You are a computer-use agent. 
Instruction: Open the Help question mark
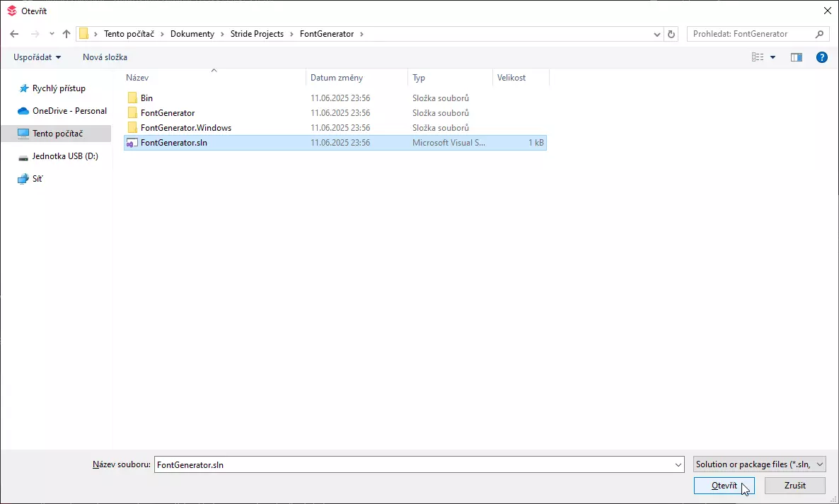(822, 57)
